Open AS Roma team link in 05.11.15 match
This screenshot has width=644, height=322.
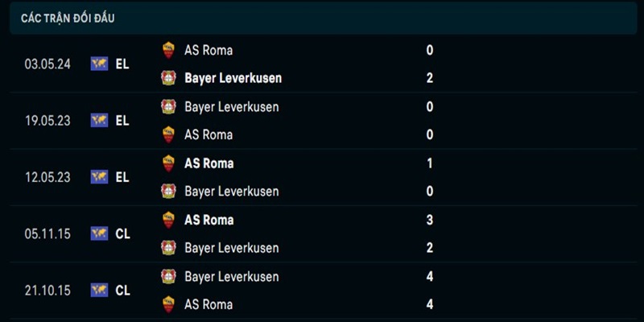point(208,220)
